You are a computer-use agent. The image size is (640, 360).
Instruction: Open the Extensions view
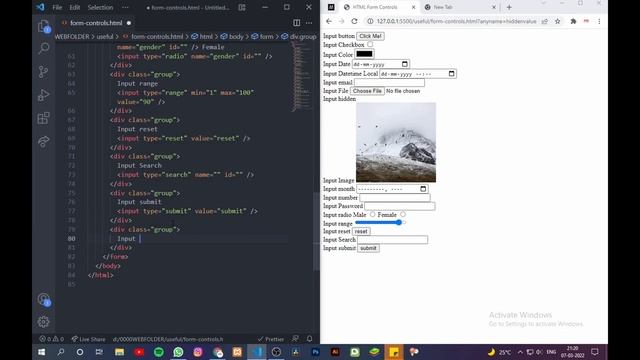pyautogui.click(x=43, y=118)
